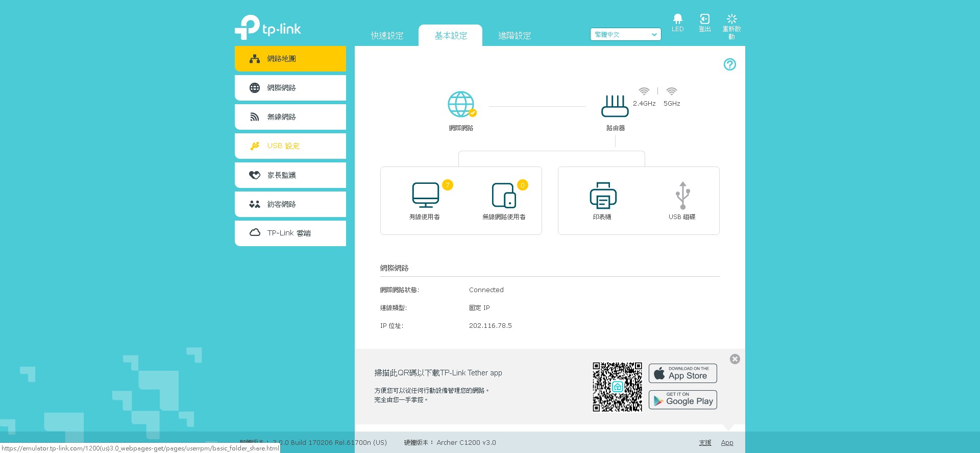Select the USB 磁碟 icon
The image size is (980, 453).
click(682, 195)
